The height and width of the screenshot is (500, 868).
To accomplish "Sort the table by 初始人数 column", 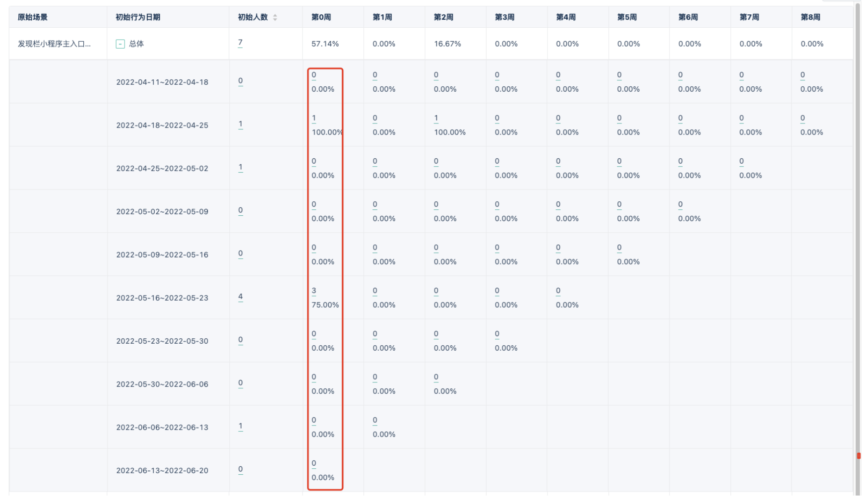I will click(x=275, y=17).
